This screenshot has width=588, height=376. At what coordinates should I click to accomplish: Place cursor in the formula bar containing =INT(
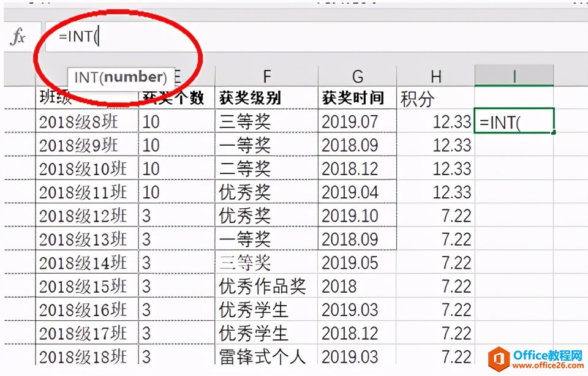pos(317,37)
